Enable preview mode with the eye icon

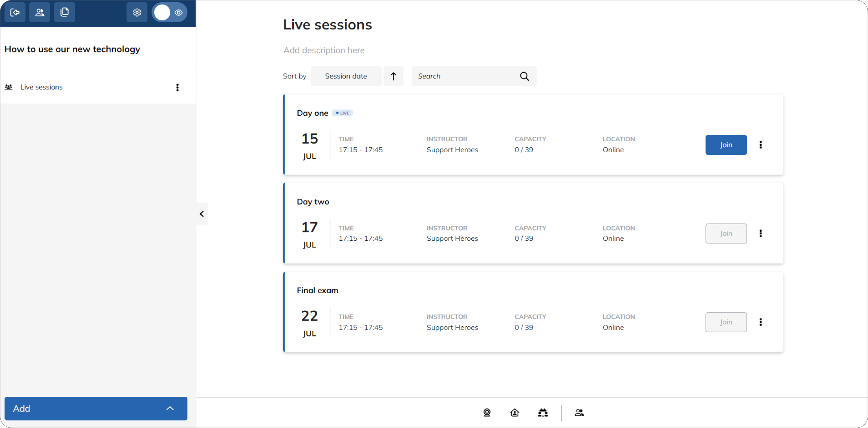[179, 12]
